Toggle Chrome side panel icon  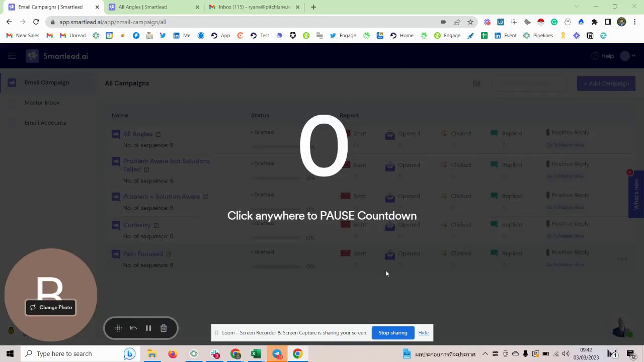[x=608, y=22]
